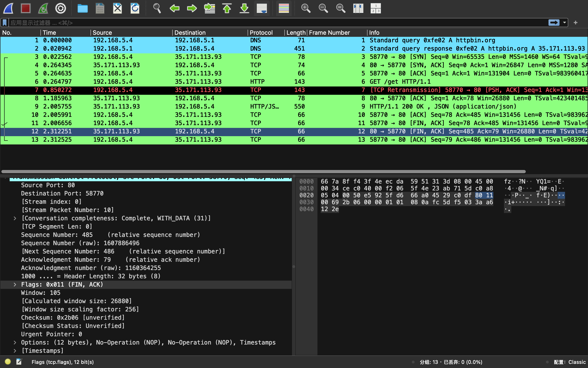Image resolution: width=588 pixels, height=368 pixels.
Task: Close the capture file icon
Action: pyautogui.click(x=117, y=9)
